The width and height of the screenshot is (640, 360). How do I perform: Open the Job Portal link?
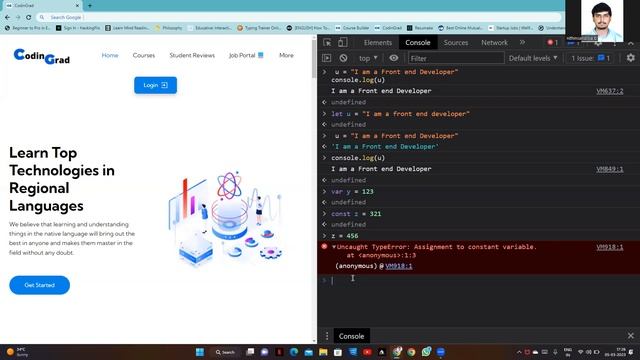246,55
